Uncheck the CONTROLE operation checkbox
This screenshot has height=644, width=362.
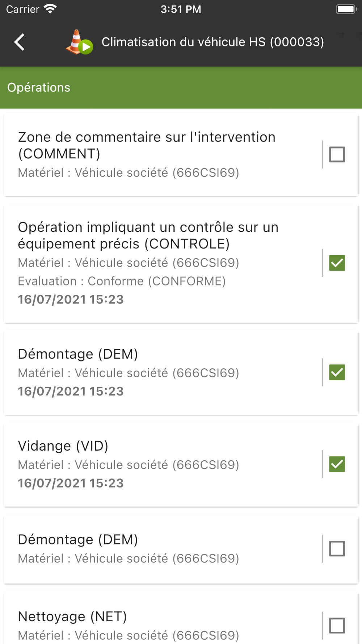337,263
